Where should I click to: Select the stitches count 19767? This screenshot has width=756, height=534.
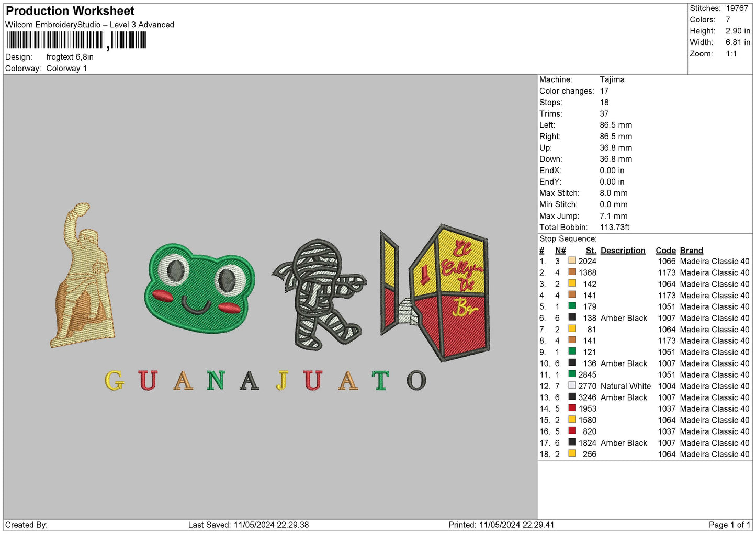[737, 8]
